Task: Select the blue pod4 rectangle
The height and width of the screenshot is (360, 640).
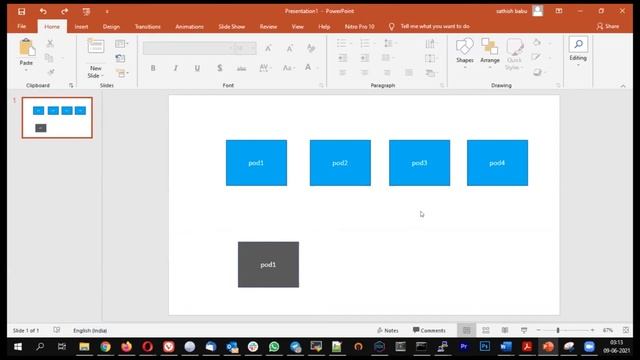Action: pyautogui.click(x=497, y=163)
